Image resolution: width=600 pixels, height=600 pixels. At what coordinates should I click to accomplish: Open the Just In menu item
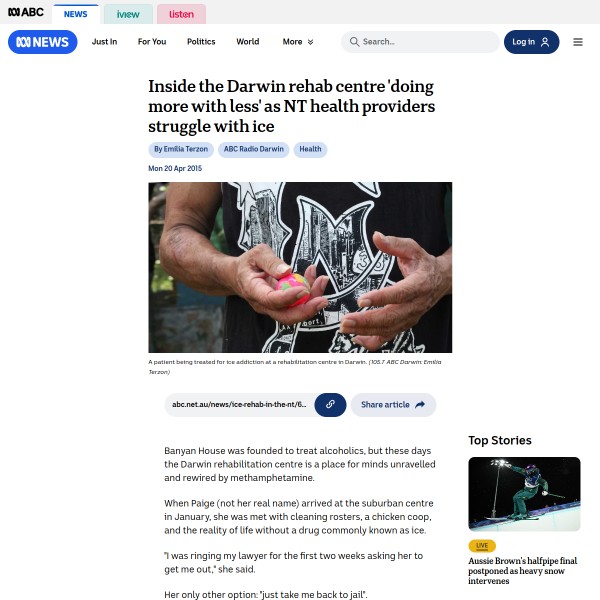[104, 42]
